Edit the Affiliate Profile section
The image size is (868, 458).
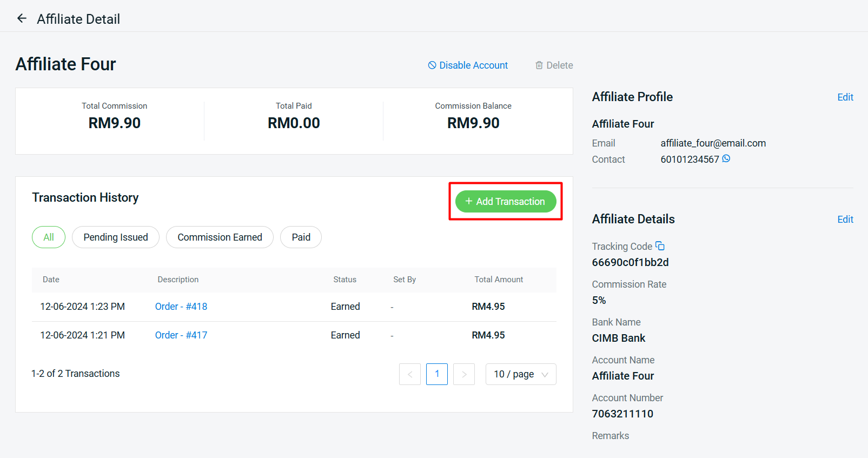point(845,97)
